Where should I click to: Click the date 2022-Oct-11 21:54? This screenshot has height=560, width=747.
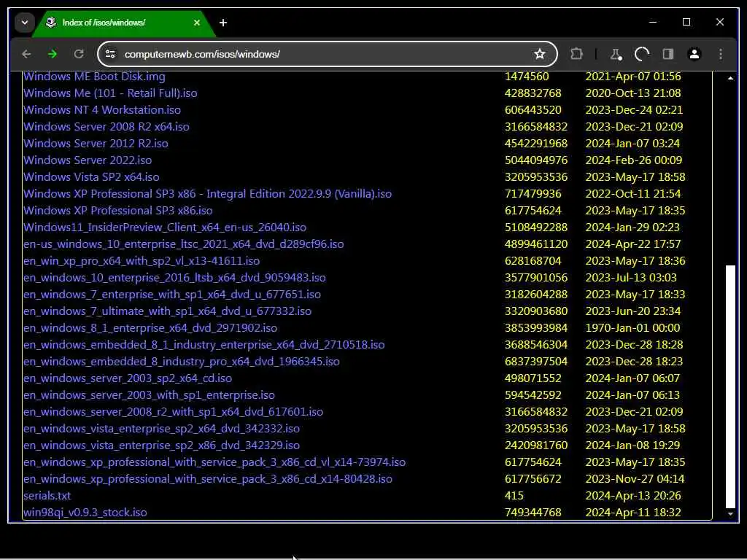point(633,194)
